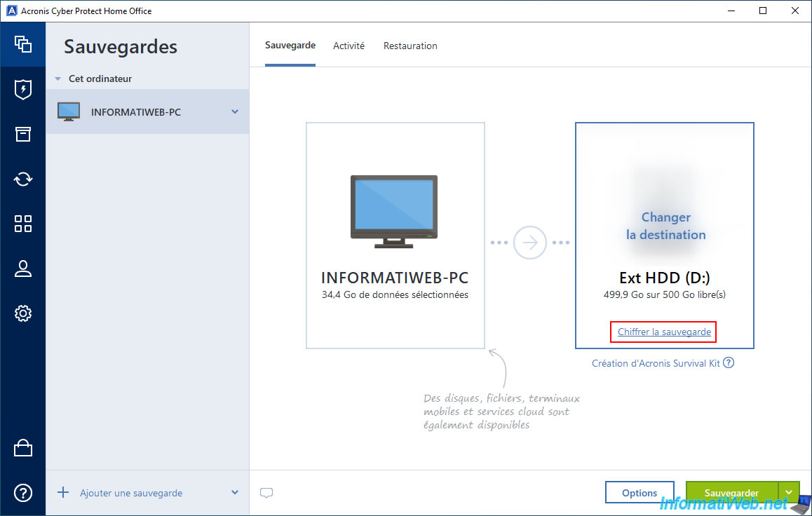Open the Protection shield icon in sidebar
Image resolution: width=812 pixels, height=516 pixels.
(x=22, y=89)
